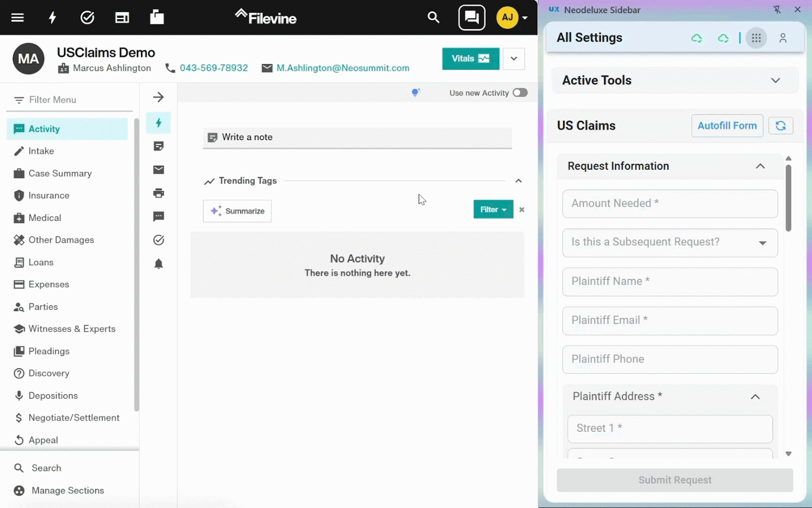The image size is (812, 508).
Task: Click the MA project avatar
Action: pyautogui.click(x=28, y=59)
